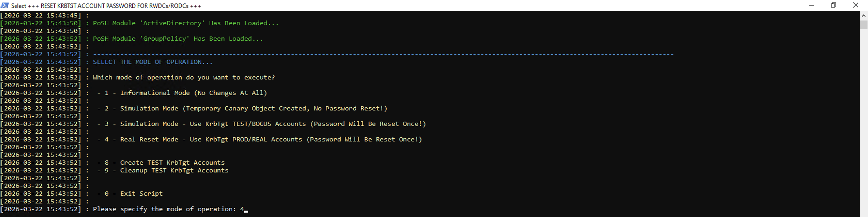This screenshot has height=217, width=868.
Task: Click the window title text
Action: [106, 6]
